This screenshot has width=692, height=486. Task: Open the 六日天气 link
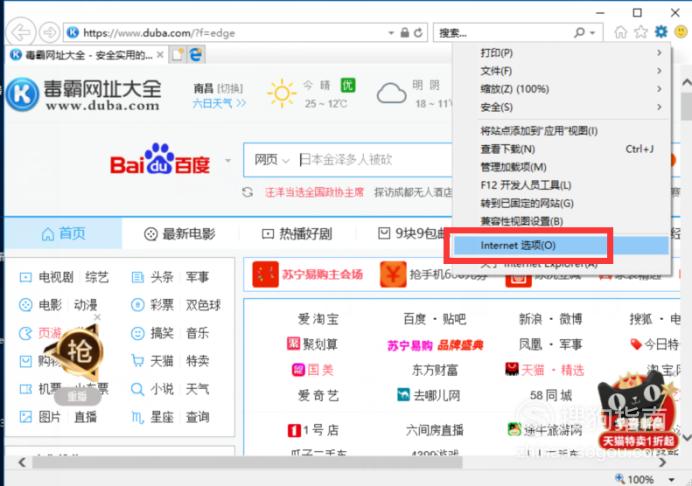(x=219, y=103)
